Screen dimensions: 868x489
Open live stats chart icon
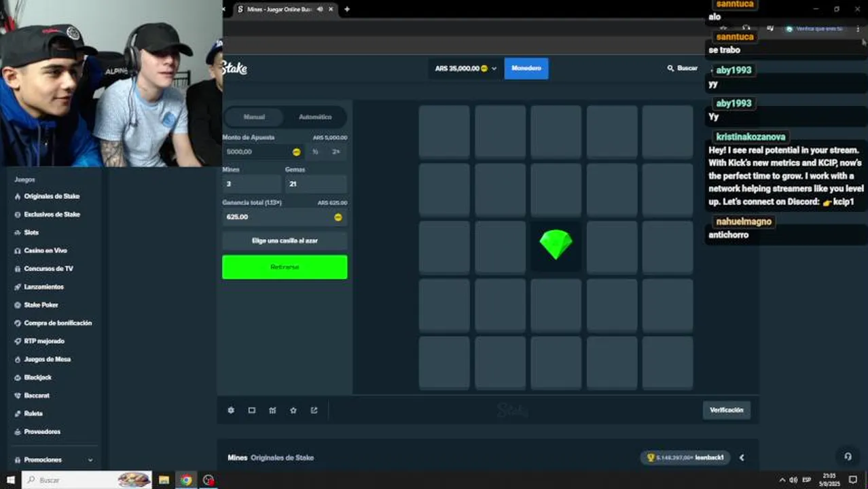coord(272,410)
